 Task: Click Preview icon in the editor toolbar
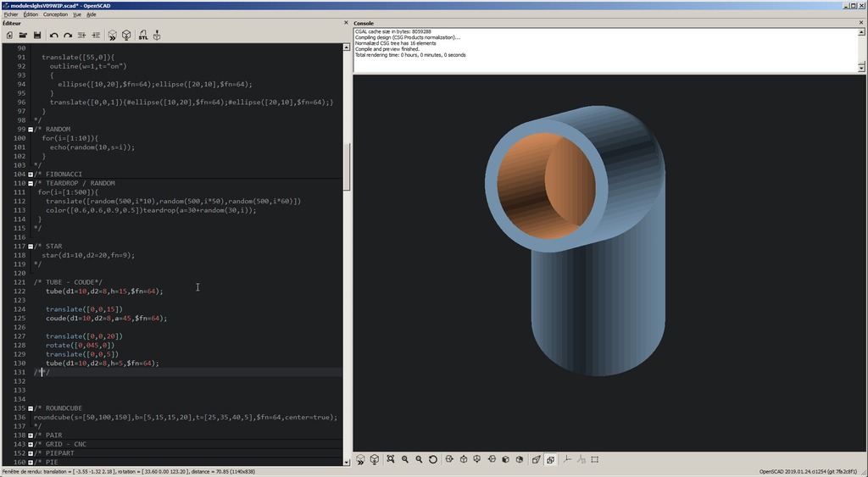[112, 36]
